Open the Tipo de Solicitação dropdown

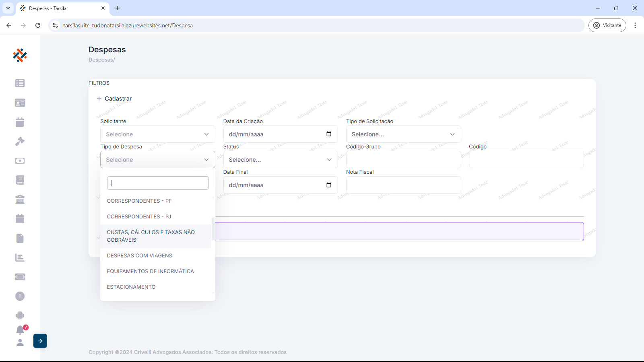point(403,134)
